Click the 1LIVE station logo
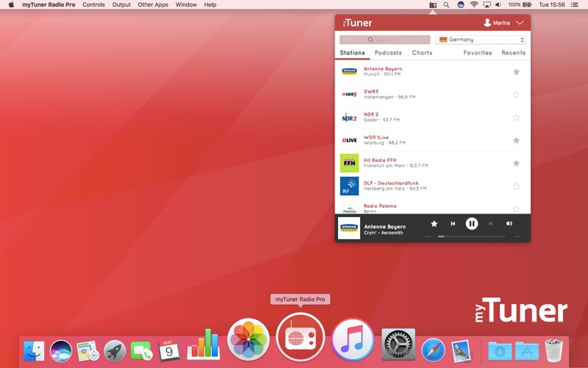This screenshot has height=368, width=588. [350, 140]
